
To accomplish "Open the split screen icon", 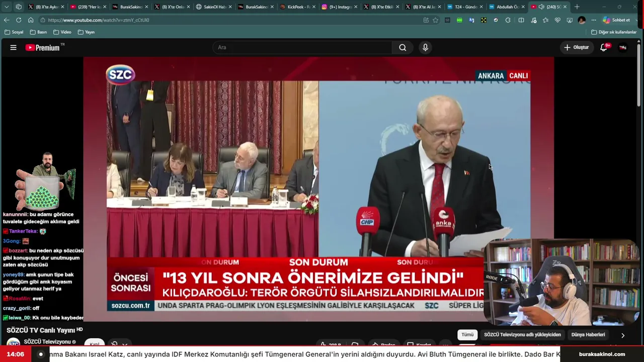I will point(521,20).
